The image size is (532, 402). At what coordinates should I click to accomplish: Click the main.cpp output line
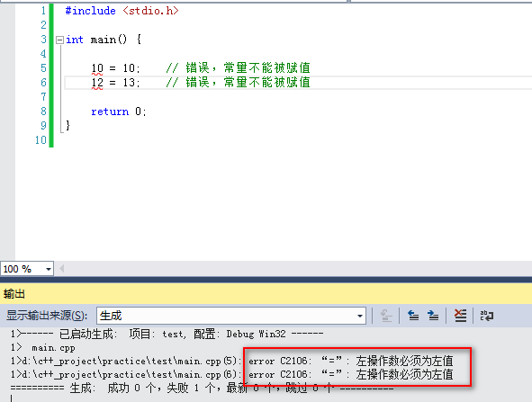click(42, 348)
